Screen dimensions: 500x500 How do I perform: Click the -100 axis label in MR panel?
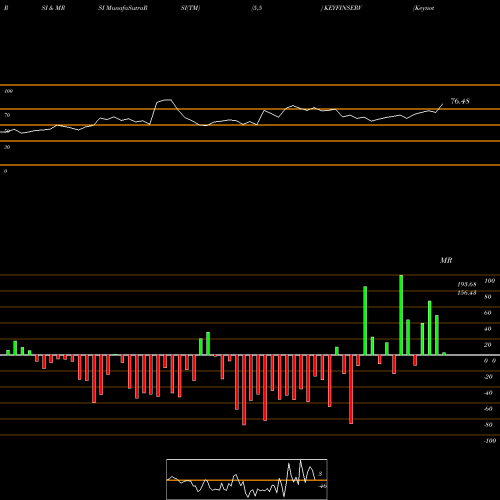pos(490,441)
